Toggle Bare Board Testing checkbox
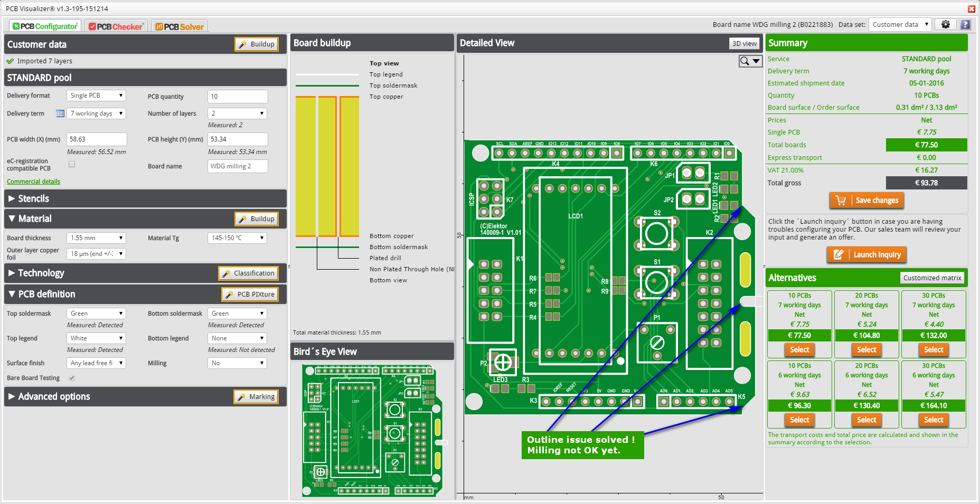This screenshot has width=980, height=504. point(72,378)
